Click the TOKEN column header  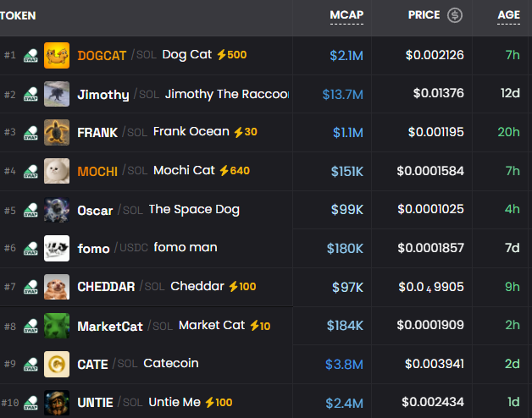point(18,15)
